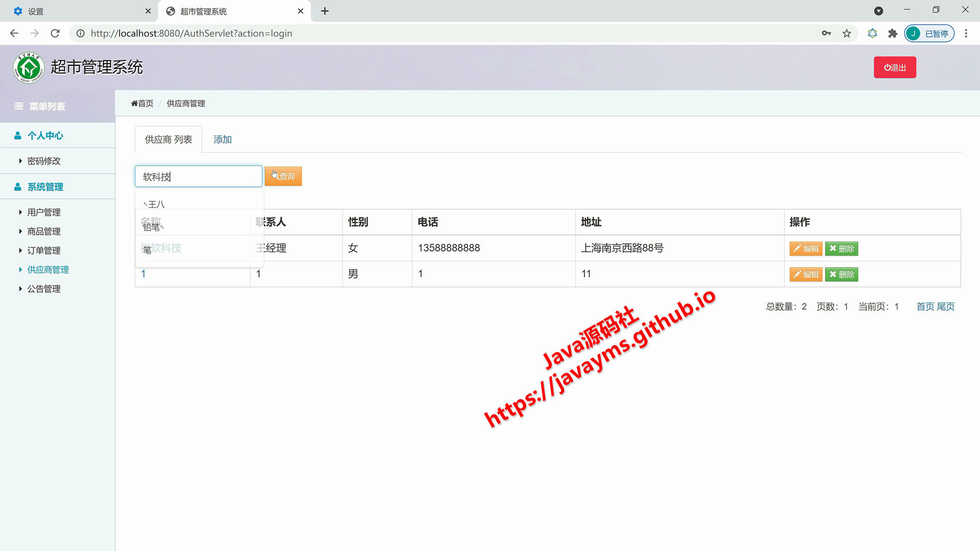Viewport: 980px width, 551px height.
Task: Bookmark this page with star icon
Action: tap(847, 33)
